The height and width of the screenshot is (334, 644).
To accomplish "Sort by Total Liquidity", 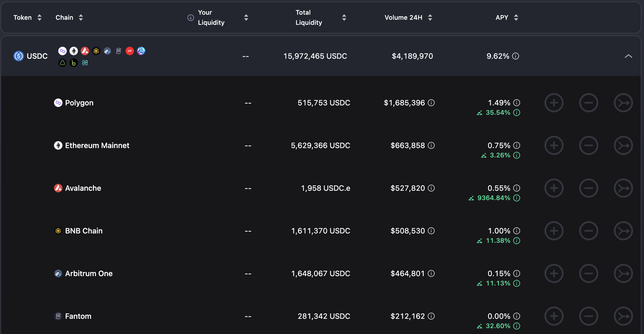I will coord(344,18).
